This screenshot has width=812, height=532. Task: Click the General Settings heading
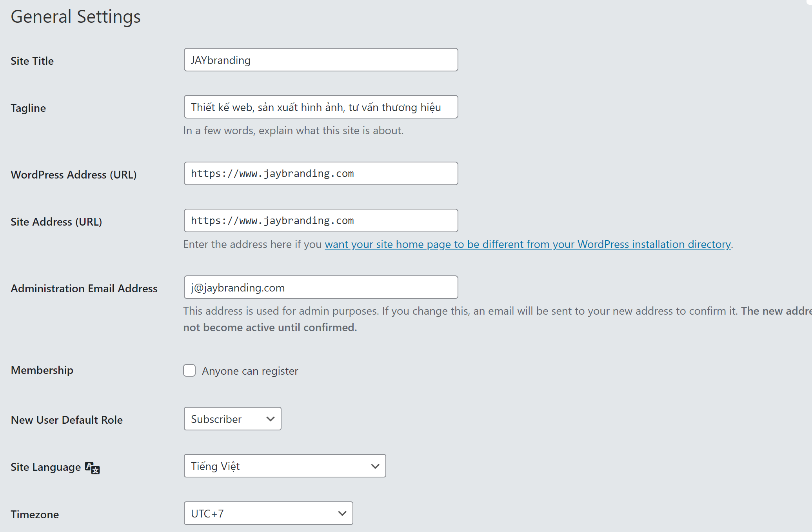(x=76, y=17)
